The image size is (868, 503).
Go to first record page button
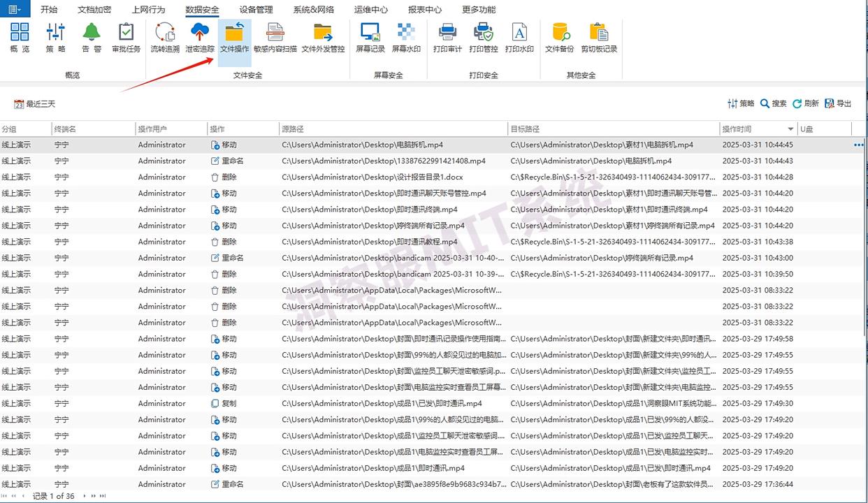tap(6, 496)
